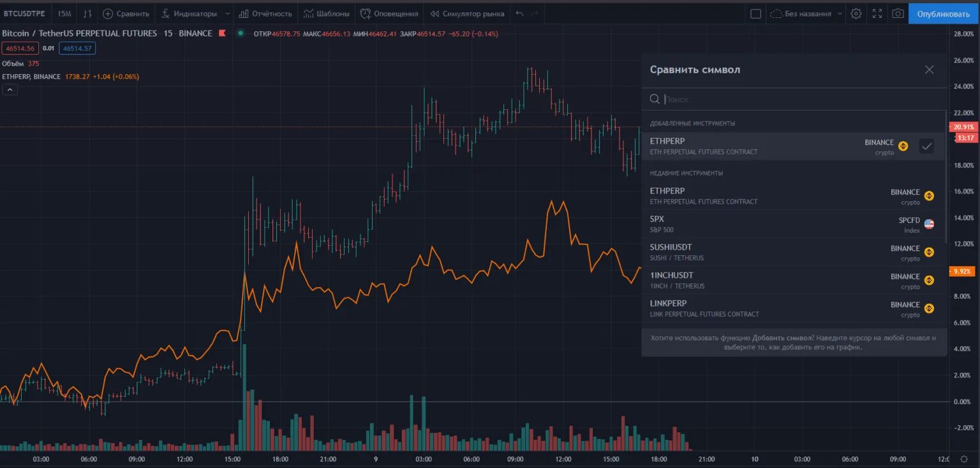Image resolution: width=980 pixels, height=468 pixels.
Task: Click Binance logo on LINKPERP row
Action: (929, 308)
